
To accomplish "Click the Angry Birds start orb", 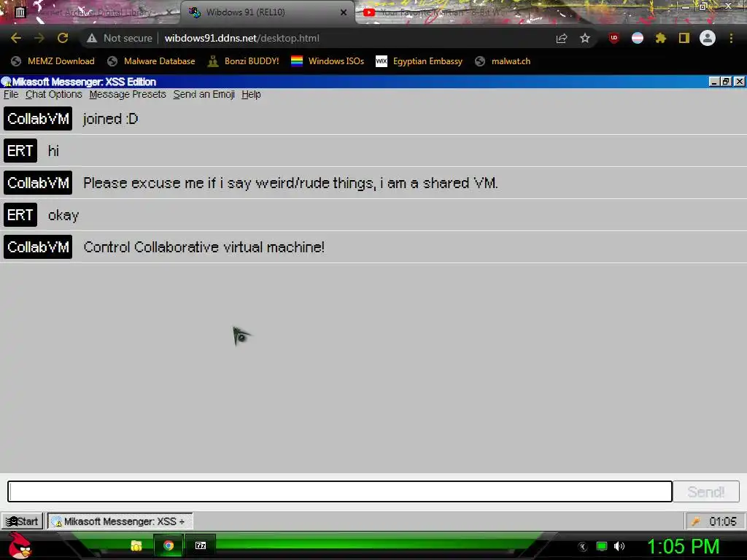I will pyautogui.click(x=20, y=545).
